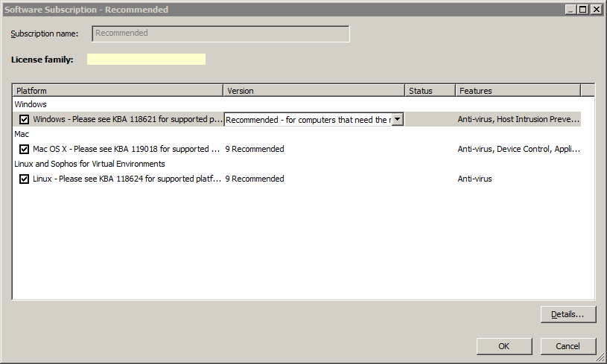The image size is (607, 364).
Task: Select the Mac group heading row
Action: (22, 134)
